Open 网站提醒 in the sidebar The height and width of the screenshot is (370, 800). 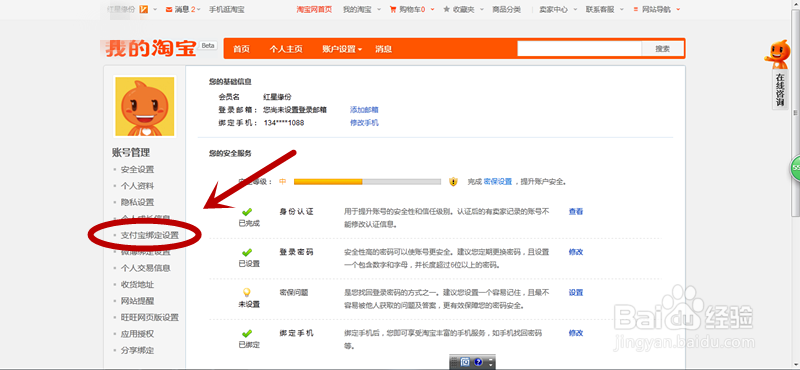[137, 301]
